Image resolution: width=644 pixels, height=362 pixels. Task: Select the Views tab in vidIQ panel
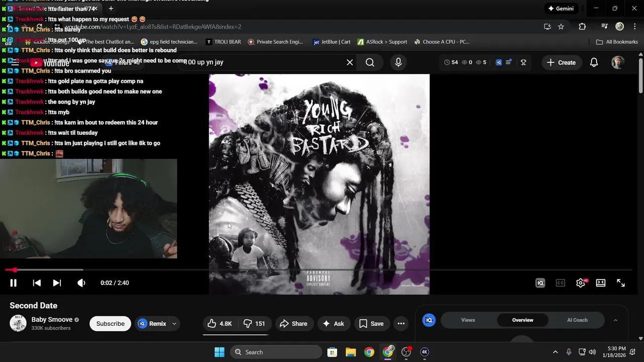click(x=468, y=320)
